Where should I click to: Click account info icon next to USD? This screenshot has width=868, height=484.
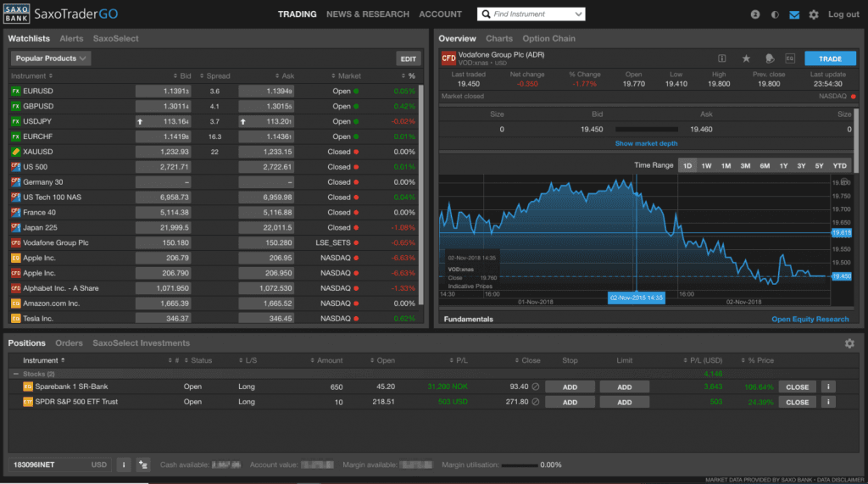point(123,465)
